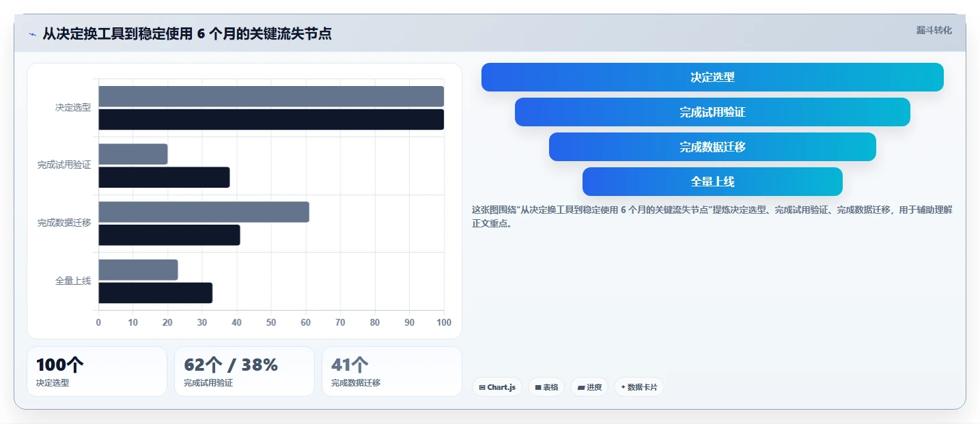Open the 100个 决定选型 stat card
This screenshot has height=424, width=980.
click(97, 371)
